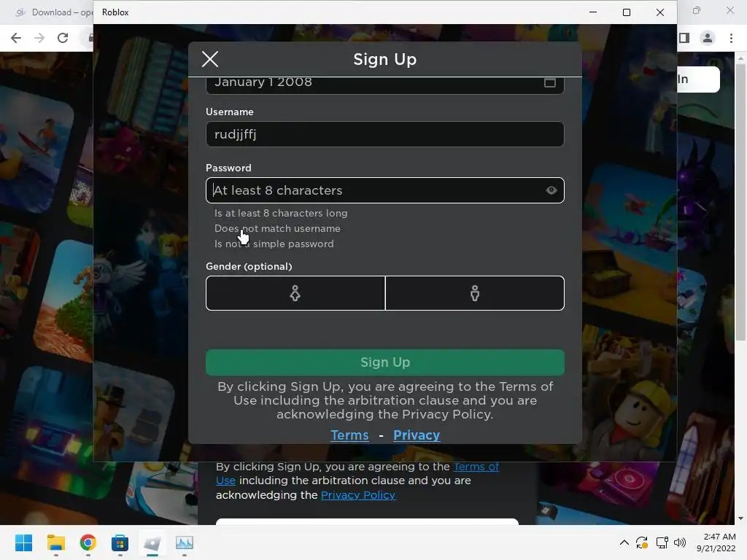
Task: Click the Password label text
Action: coord(228,168)
